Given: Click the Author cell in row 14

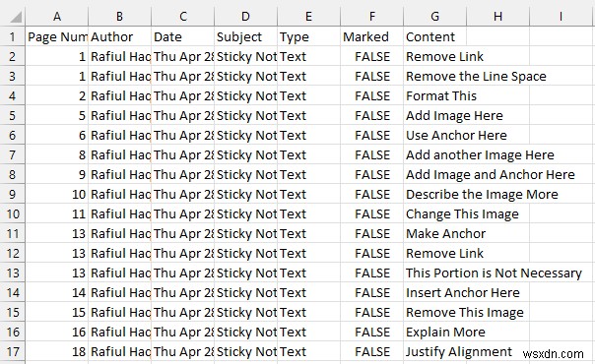Looking at the screenshot, I should 119,292.
